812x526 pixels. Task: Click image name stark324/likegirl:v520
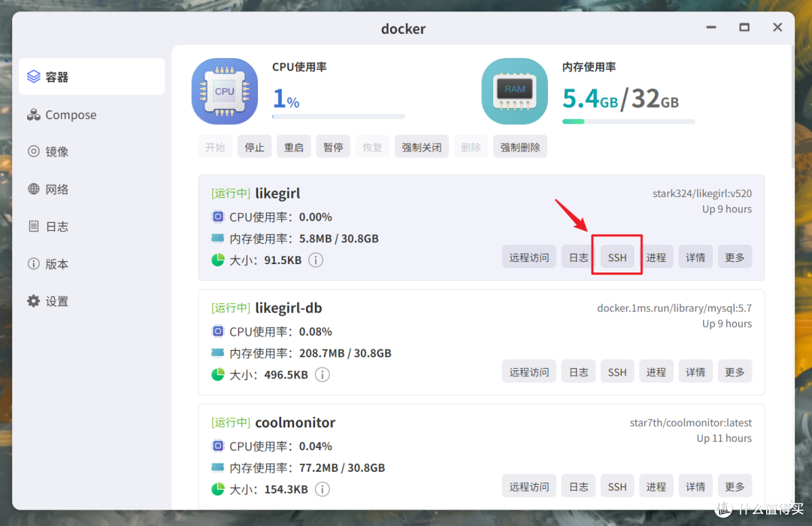click(702, 193)
